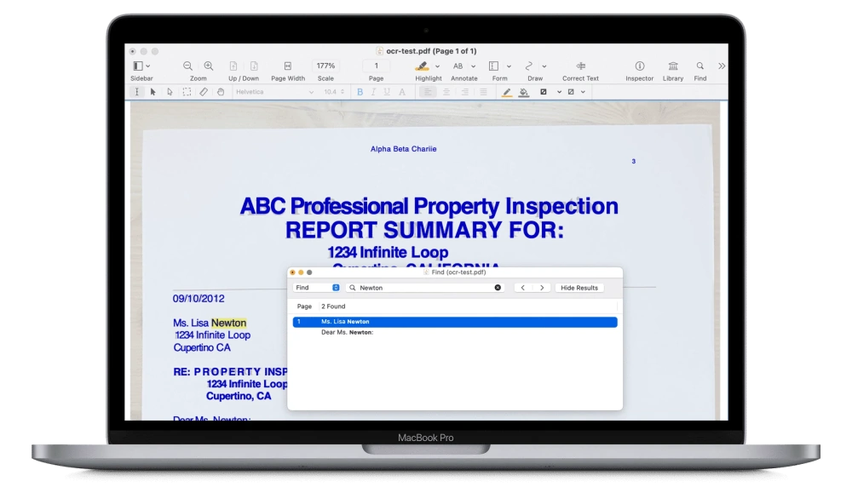
Task: Click the REPORT SUMMARY FOR: heading
Action: tap(424, 230)
